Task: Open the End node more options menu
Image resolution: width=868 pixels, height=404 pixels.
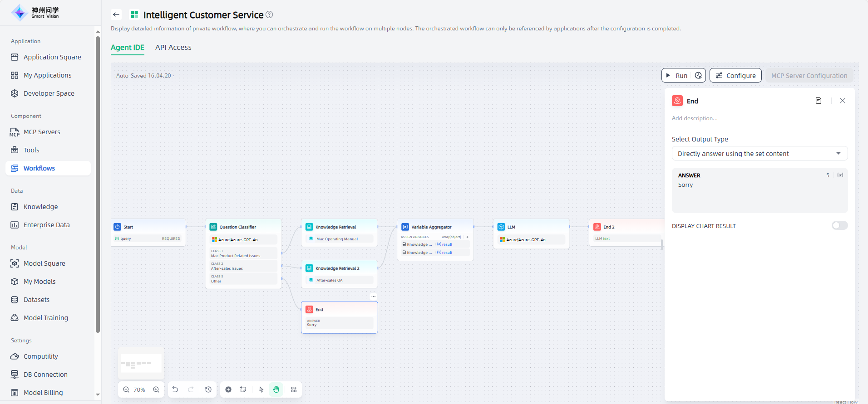Action: [373, 297]
